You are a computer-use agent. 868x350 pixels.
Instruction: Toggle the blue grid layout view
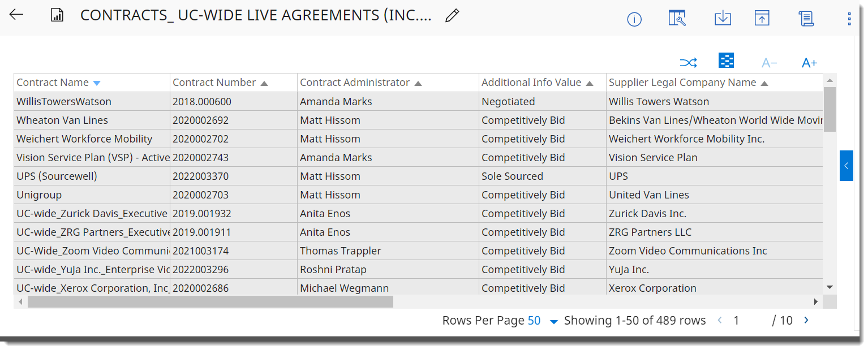coord(726,61)
